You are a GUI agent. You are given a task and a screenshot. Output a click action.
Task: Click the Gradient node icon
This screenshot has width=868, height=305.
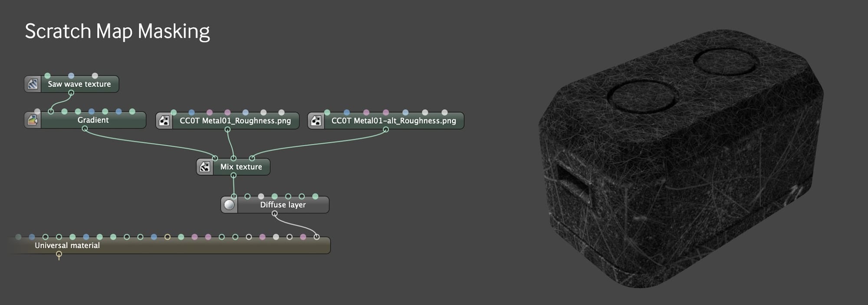click(x=33, y=120)
